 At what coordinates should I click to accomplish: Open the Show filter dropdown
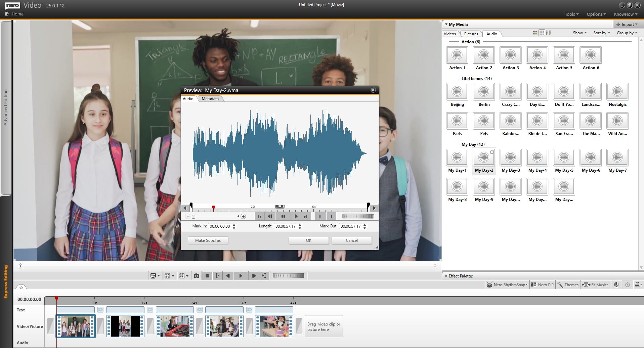579,33
